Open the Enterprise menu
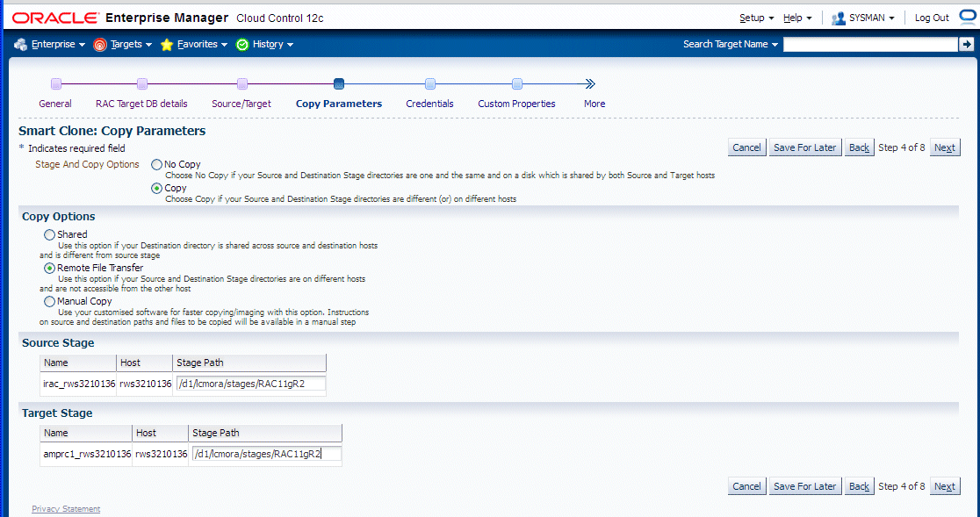 tap(58, 45)
